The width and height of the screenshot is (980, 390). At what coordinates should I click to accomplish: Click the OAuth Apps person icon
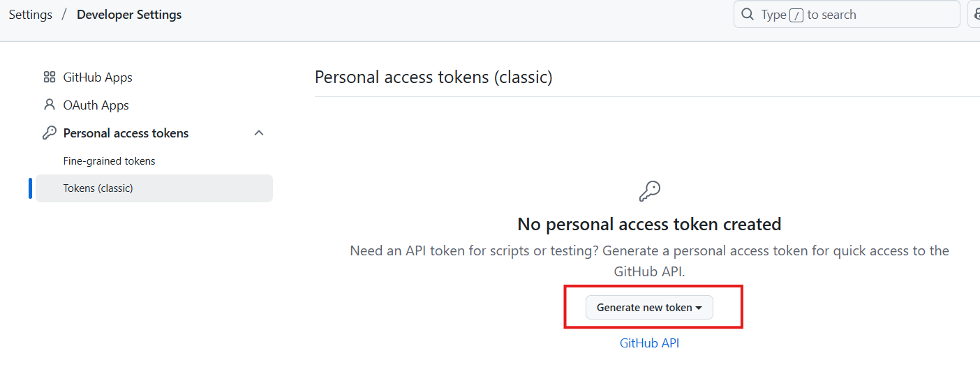coord(49,105)
